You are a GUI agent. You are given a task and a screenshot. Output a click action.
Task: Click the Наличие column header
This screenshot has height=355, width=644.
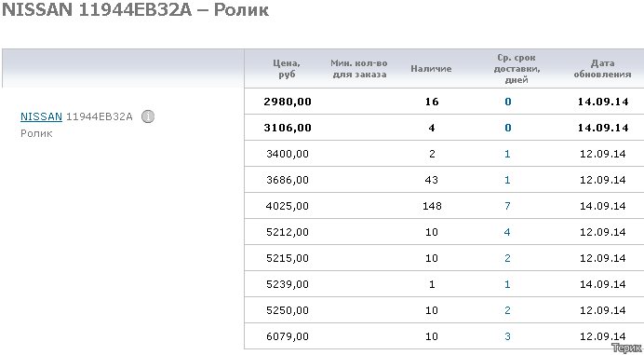pos(431,69)
